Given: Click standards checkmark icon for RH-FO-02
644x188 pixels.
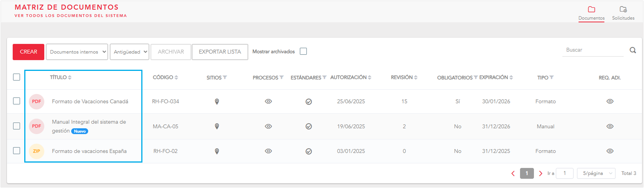Looking at the screenshot, I should [x=308, y=151].
